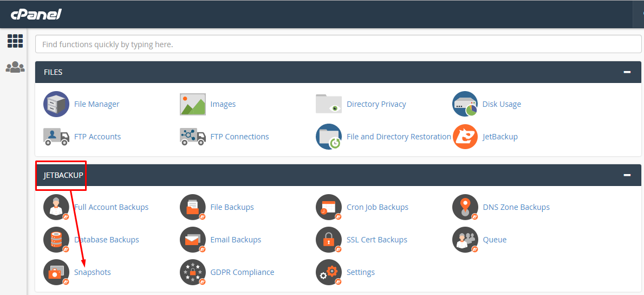Open the Cron Job Backups link
644x295 pixels.
[x=378, y=207]
